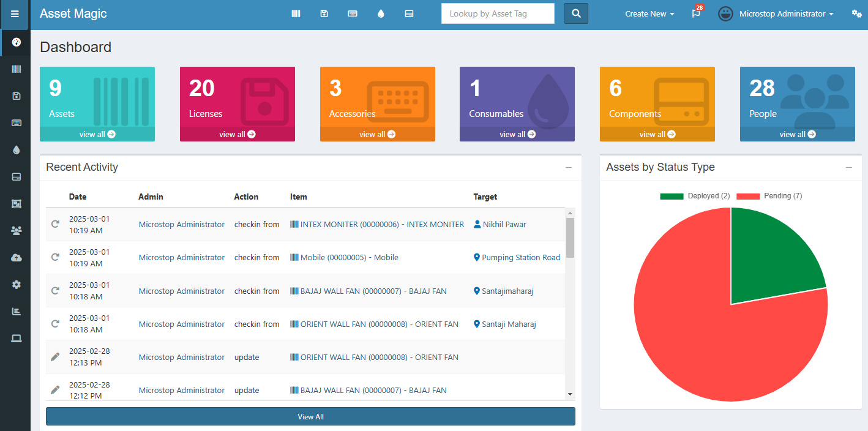Click checkin icon on INTEX MONITER row
The width and height of the screenshot is (868, 431).
point(55,224)
